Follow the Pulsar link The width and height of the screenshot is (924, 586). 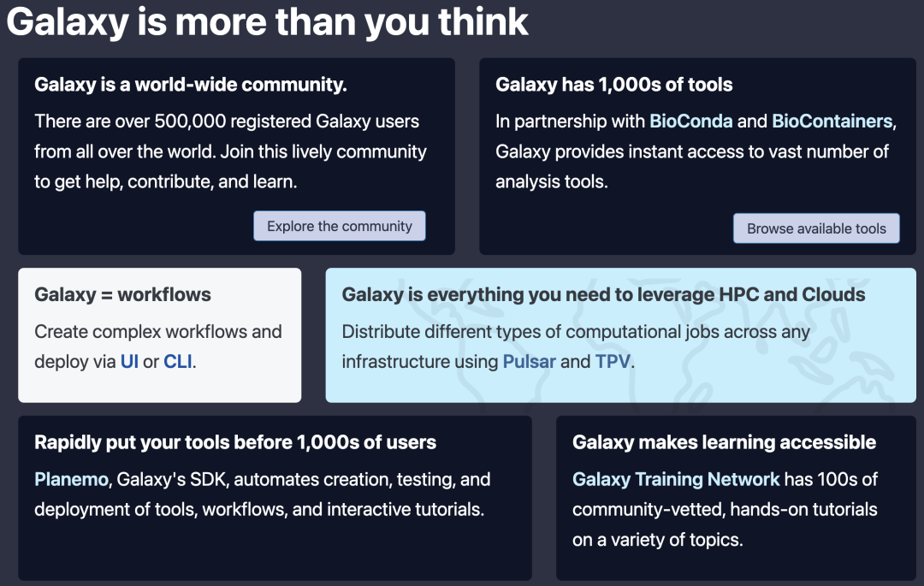(x=530, y=361)
